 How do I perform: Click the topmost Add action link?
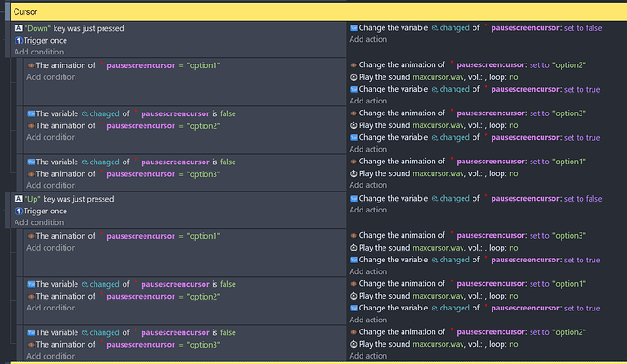coord(369,40)
